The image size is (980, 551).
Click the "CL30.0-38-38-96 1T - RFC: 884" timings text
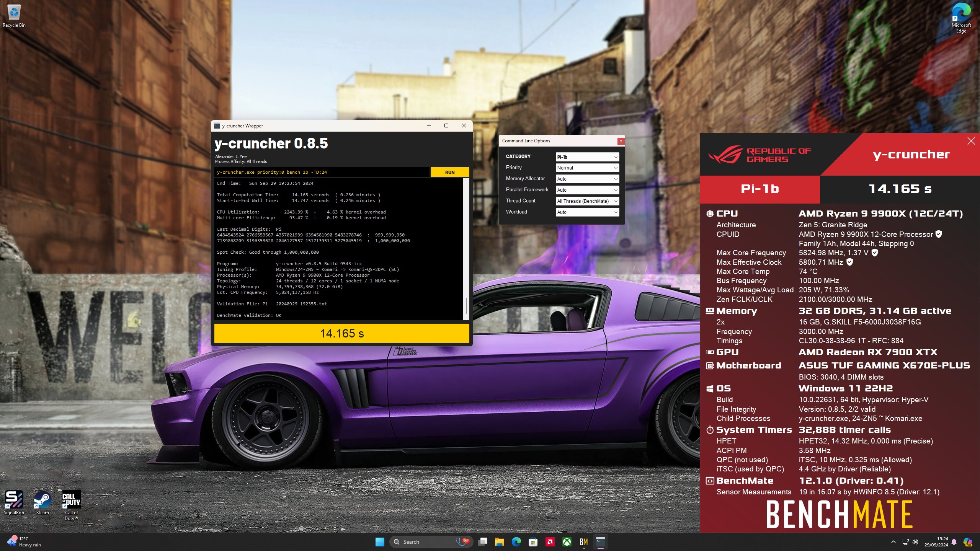coord(851,341)
